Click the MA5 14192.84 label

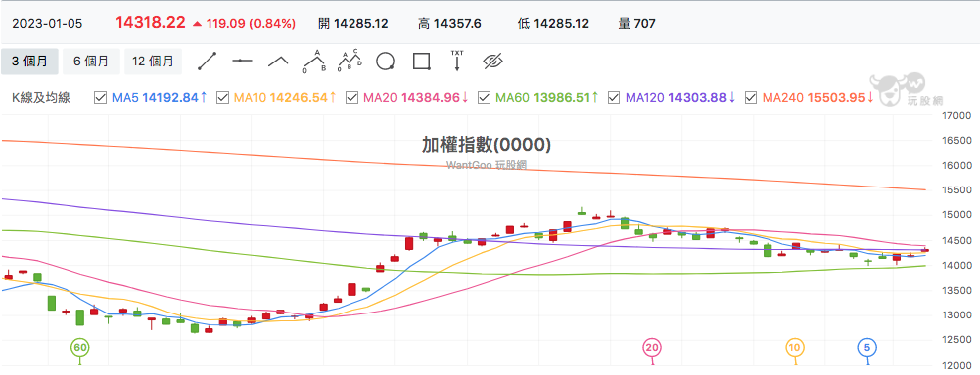point(160,98)
